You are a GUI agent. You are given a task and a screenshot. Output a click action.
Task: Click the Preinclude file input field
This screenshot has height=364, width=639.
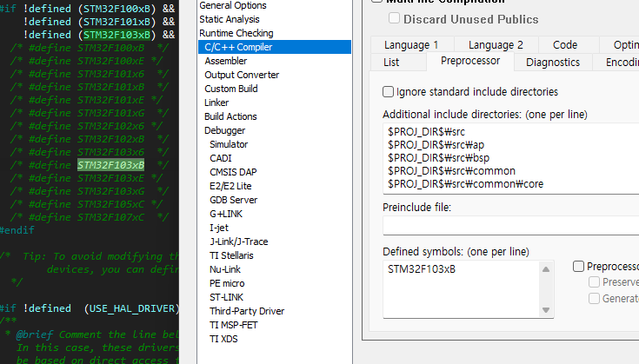tap(511, 225)
